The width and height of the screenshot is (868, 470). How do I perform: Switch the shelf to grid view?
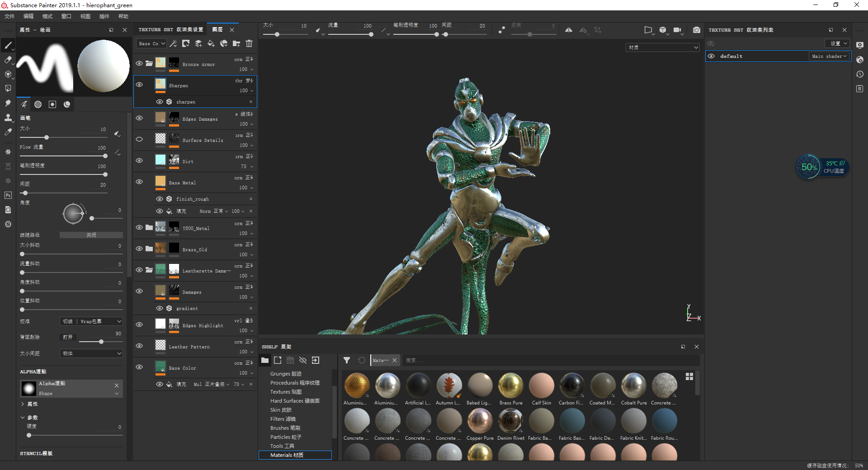[689, 376]
